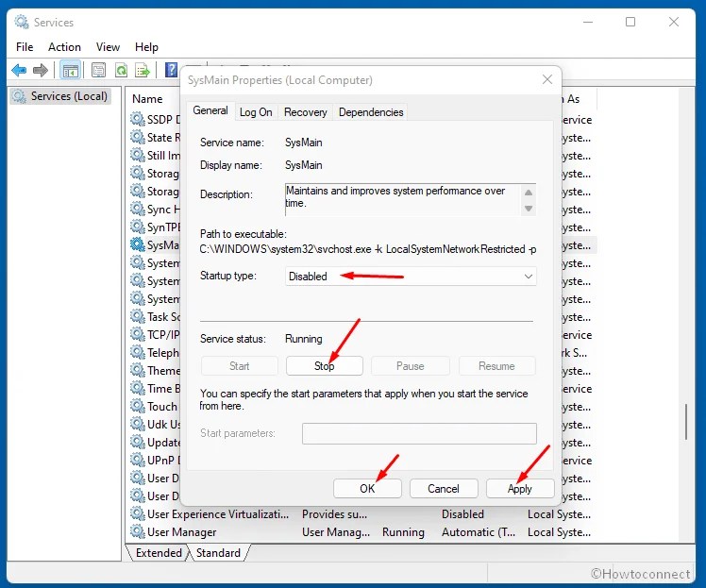
Task: Select the SSDP service gear icon
Action: pos(137,119)
